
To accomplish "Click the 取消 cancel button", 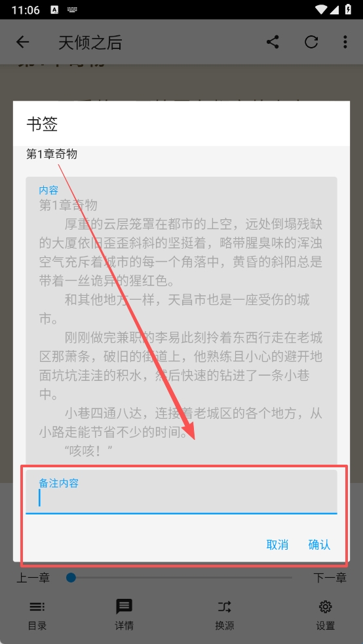I will [x=277, y=545].
